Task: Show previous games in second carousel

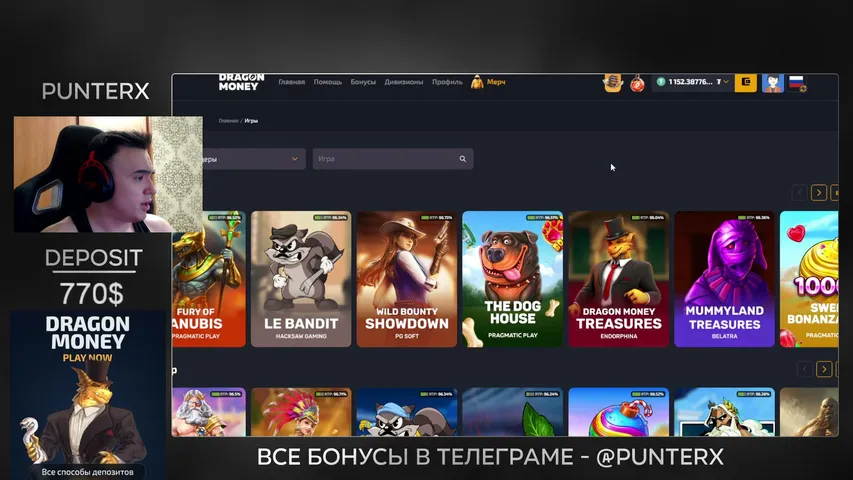Action: [805, 369]
